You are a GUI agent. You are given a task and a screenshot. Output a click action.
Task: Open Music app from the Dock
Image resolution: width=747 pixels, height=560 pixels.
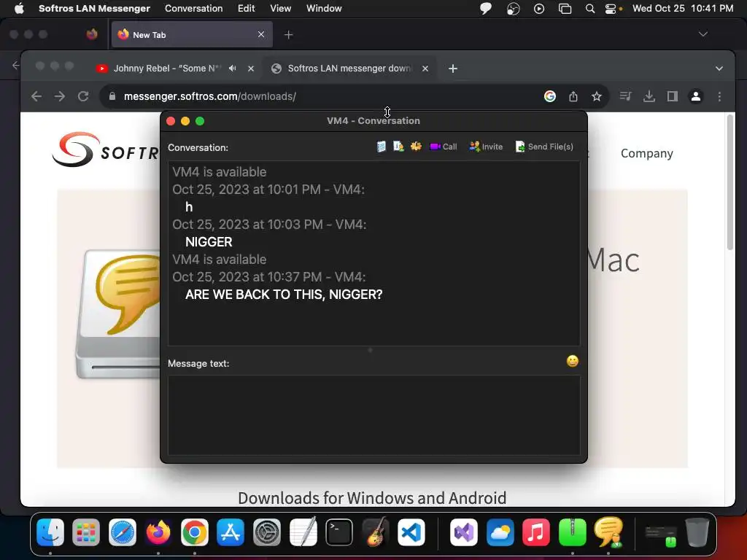(x=536, y=532)
